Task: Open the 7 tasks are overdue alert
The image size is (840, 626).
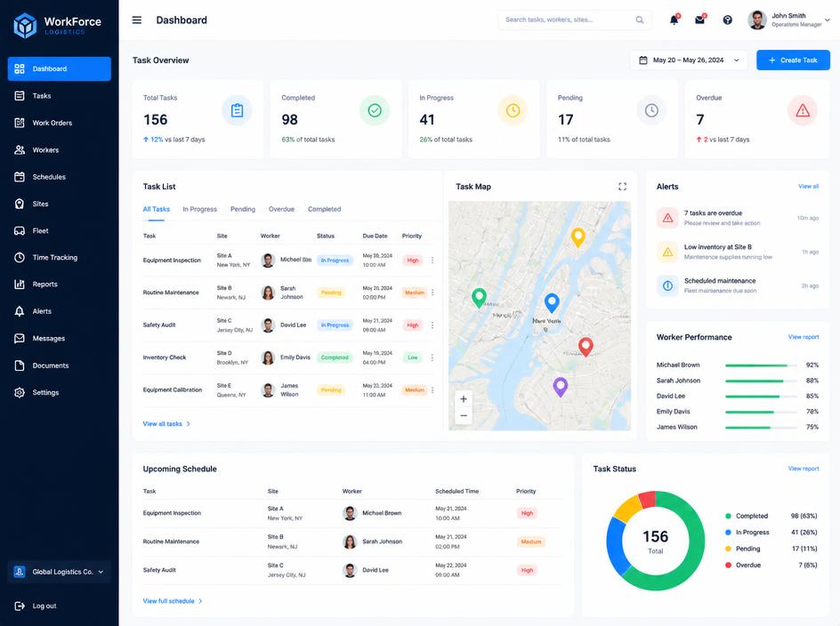Action: [738, 218]
